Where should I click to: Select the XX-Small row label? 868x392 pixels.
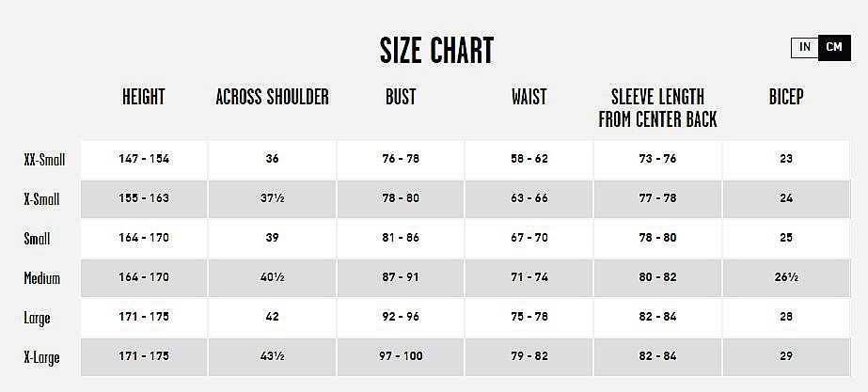point(44,160)
